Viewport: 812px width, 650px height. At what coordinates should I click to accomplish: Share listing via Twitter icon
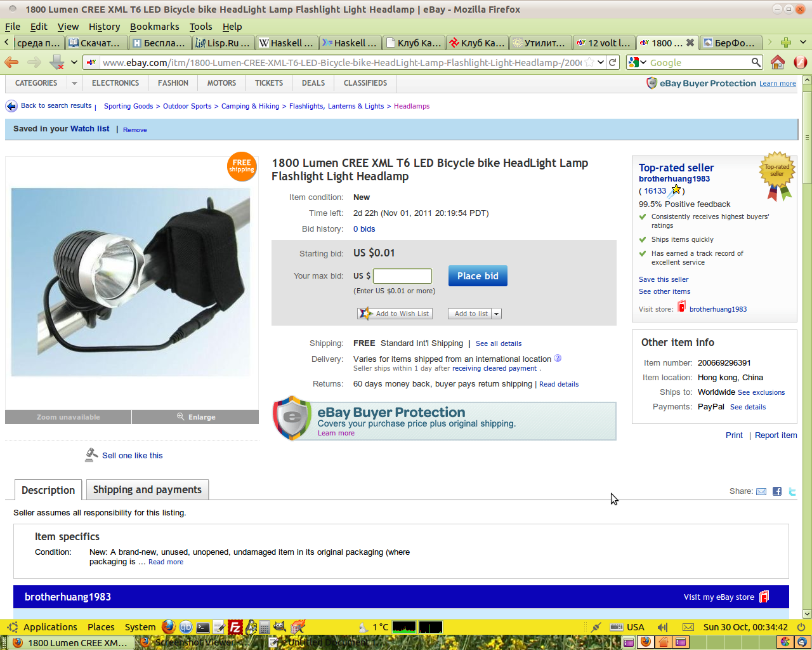tap(792, 491)
